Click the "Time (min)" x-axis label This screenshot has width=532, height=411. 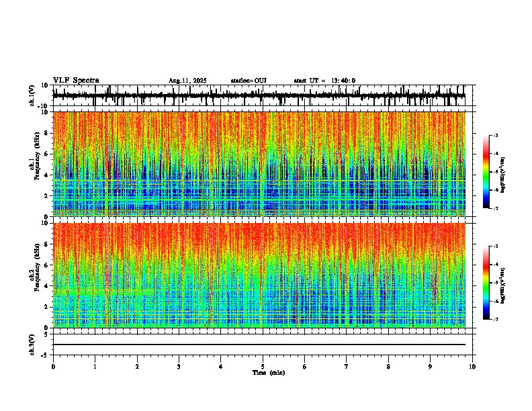click(269, 373)
